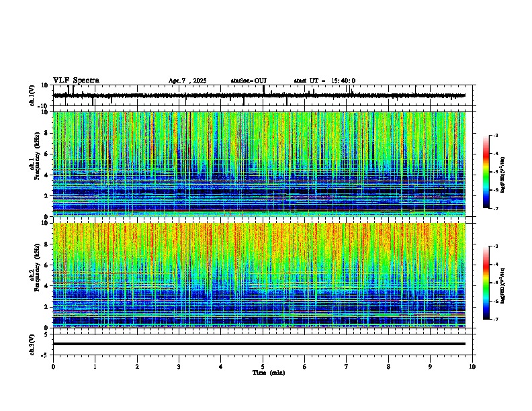The width and height of the screenshot is (532, 411).
Task: Select the date label "Apr. 7, 2025"
Action: tap(187, 81)
